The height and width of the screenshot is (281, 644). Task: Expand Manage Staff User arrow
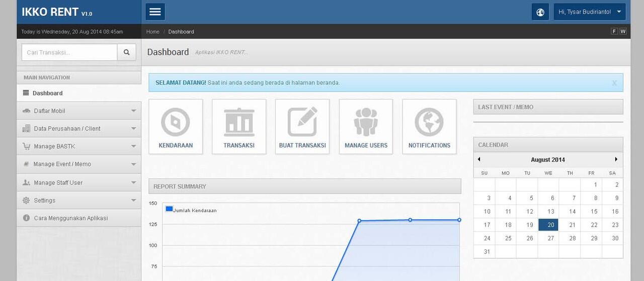(x=133, y=182)
